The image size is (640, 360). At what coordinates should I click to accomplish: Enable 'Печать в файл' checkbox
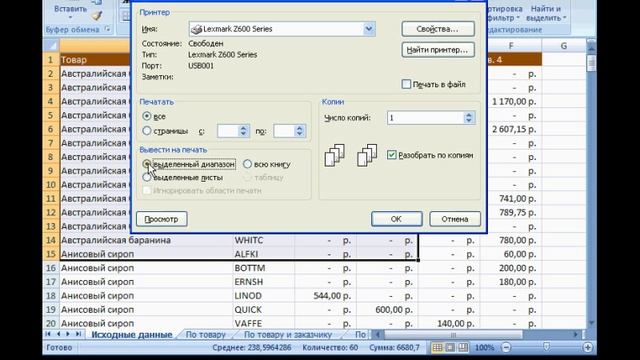pyautogui.click(x=406, y=84)
